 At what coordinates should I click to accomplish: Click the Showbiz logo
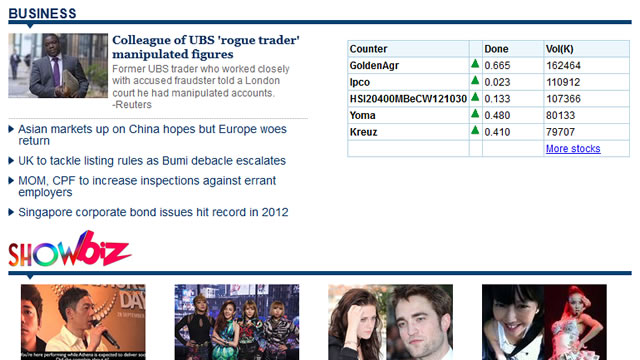(69, 249)
